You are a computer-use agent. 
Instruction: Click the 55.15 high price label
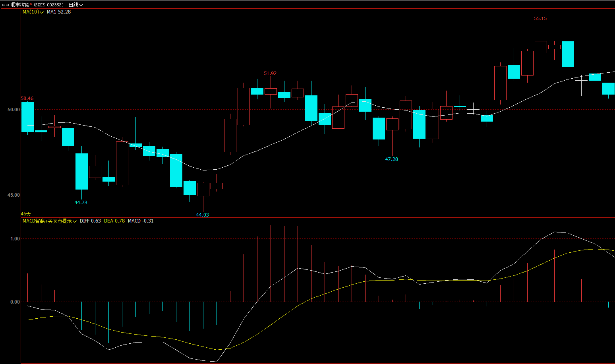(x=540, y=19)
